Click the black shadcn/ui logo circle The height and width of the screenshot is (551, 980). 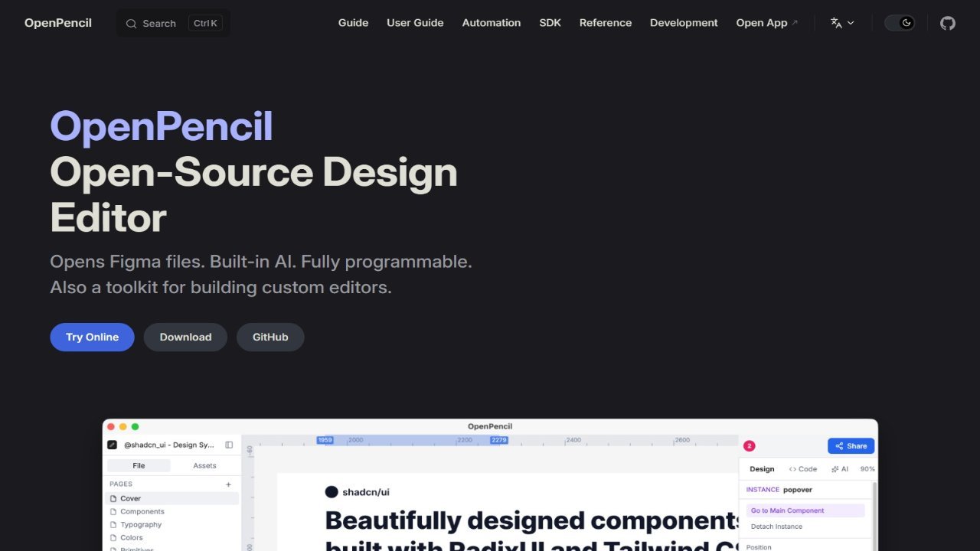(x=332, y=492)
